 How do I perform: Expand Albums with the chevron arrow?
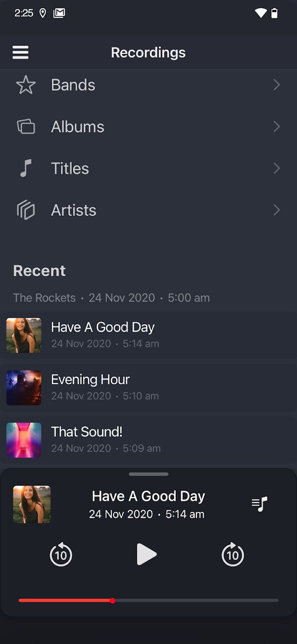click(x=277, y=127)
